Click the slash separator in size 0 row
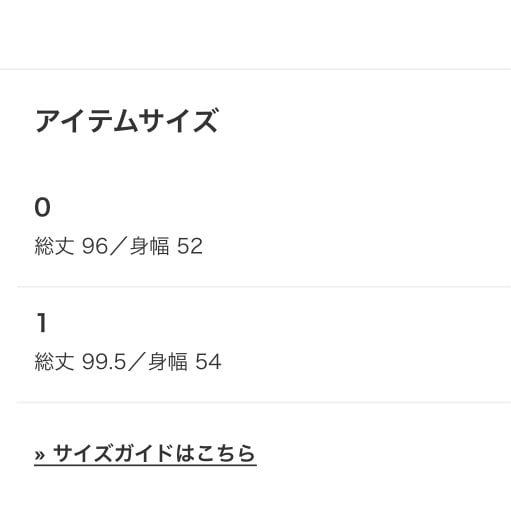511x511 pixels. 119,246
